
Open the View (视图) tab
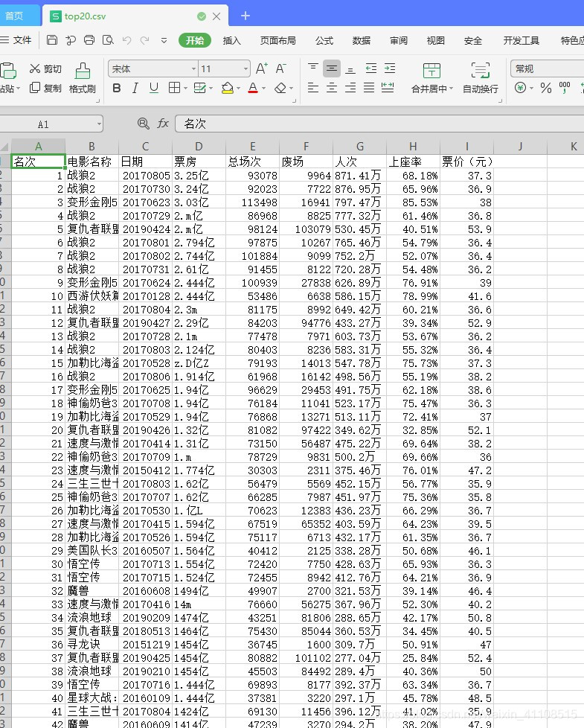[x=435, y=40]
